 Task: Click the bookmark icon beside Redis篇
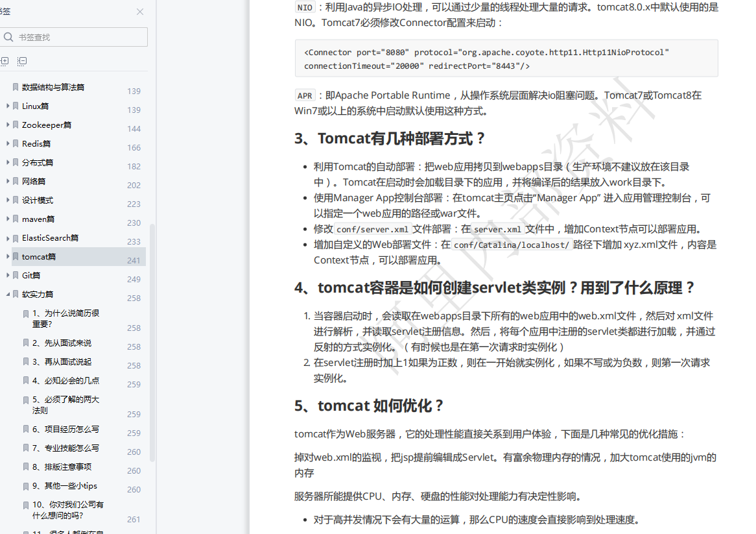click(16, 143)
